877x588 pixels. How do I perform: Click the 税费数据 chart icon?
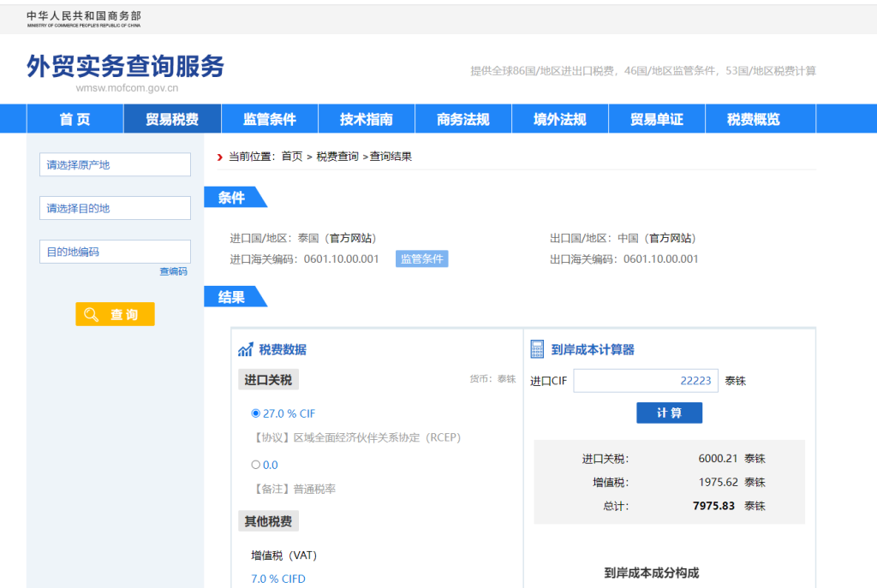pyautogui.click(x=245, y=349)
